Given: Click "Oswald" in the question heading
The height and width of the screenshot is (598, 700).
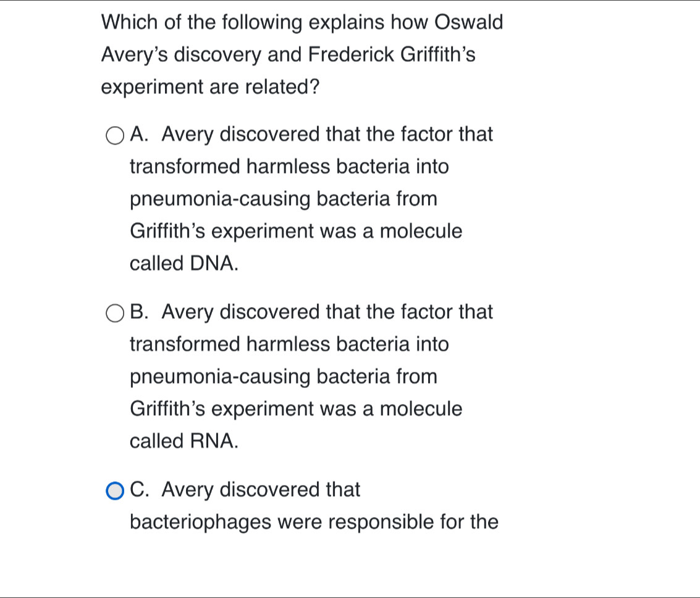Looking at the screenshot, I should (x=470, y=23).
